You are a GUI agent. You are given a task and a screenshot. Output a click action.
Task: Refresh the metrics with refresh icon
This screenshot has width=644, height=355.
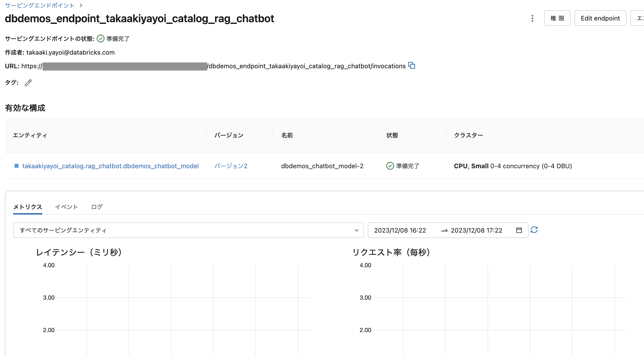point(534,230)
